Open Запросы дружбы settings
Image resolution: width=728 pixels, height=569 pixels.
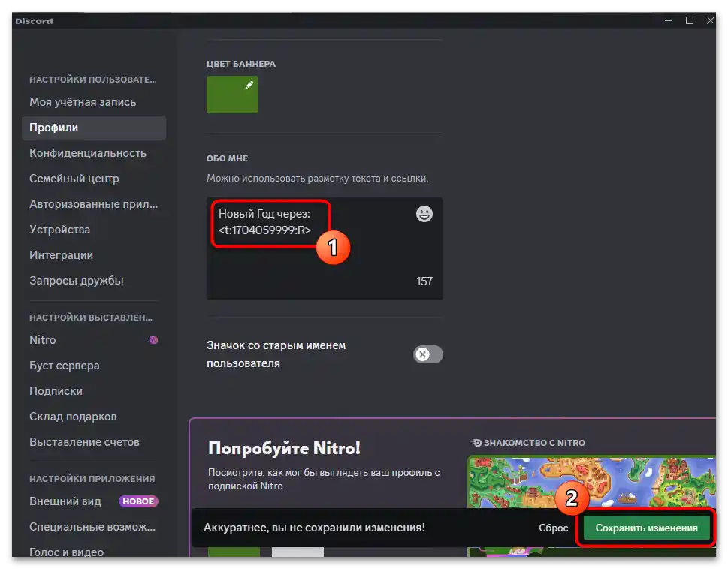[x=94, y=281]
